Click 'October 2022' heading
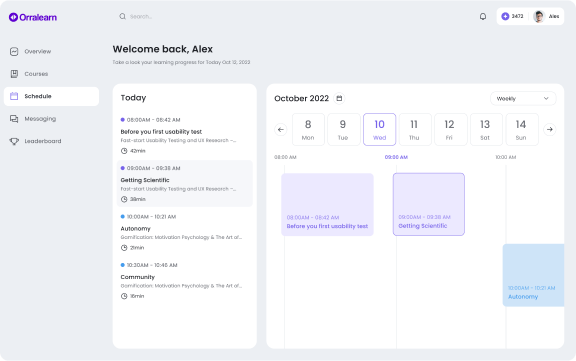 coord(301,98)
